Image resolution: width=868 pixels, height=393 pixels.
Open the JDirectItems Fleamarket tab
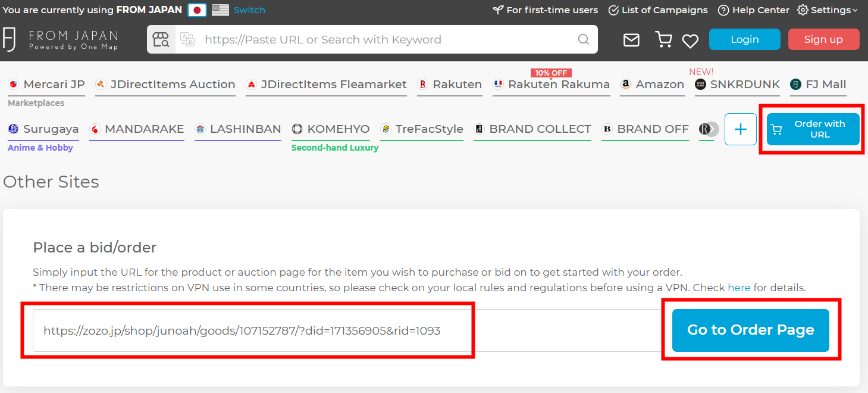(326, 85)
